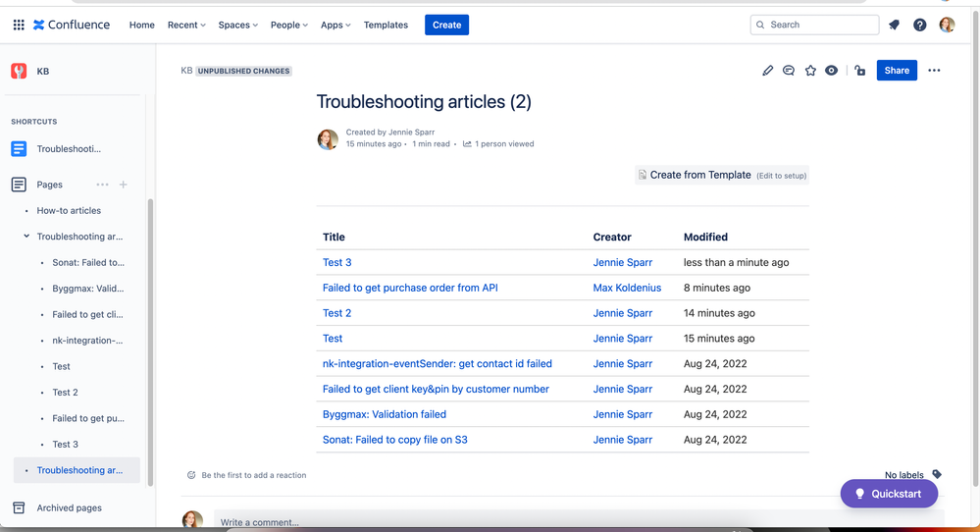The height and width of the screenshot is (532, 980).
Task: Select Test 3 in the sidebar page tree
Action: pyautogui.click(x=65, y=445)
